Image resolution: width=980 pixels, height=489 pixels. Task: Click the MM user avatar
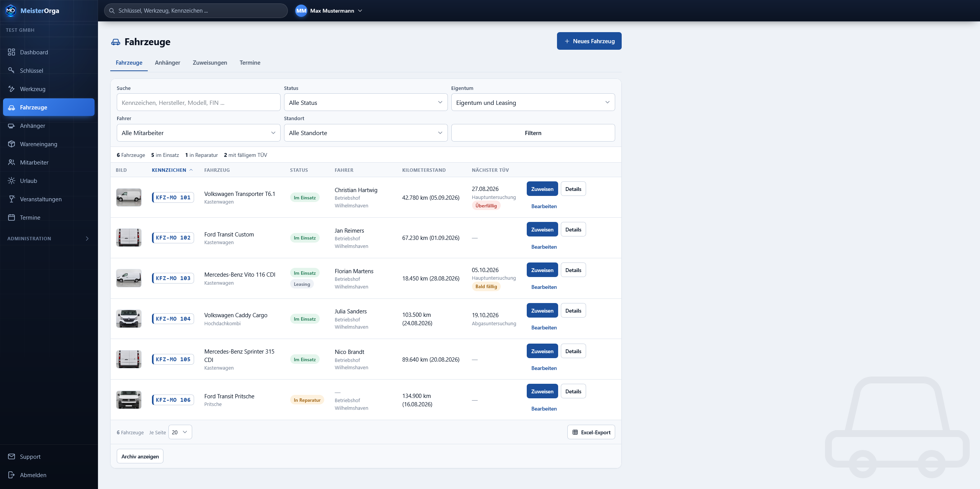coord(301,11)
